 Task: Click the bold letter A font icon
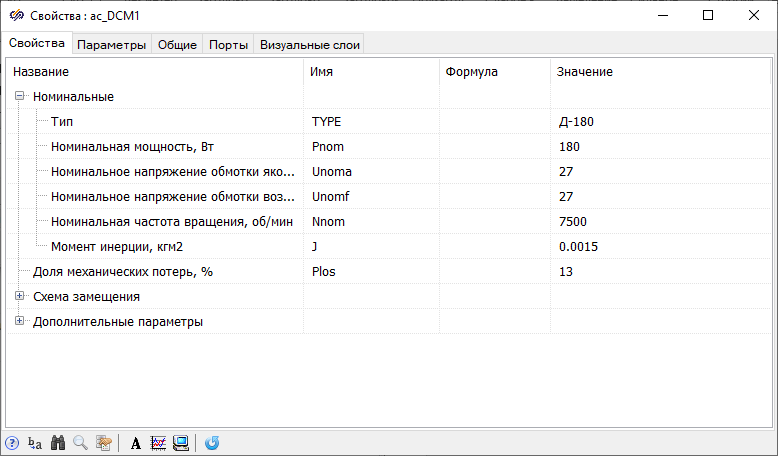(135, 443)
